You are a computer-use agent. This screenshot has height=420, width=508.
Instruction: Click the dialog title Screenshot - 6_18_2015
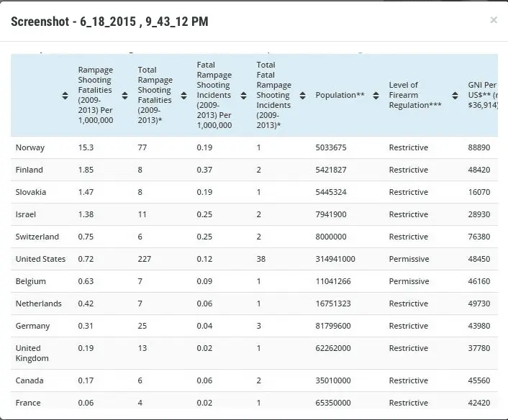pos(109,22)
